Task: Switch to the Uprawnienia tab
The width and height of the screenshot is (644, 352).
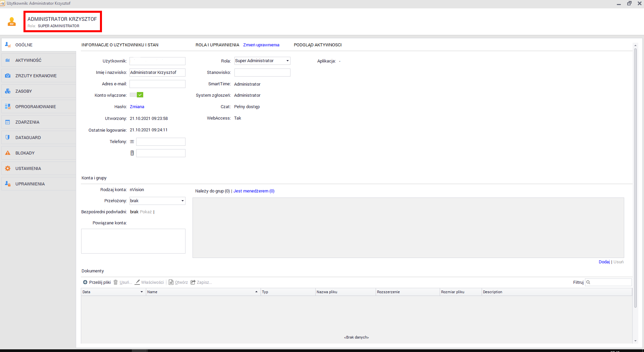Action: (30, 184)
